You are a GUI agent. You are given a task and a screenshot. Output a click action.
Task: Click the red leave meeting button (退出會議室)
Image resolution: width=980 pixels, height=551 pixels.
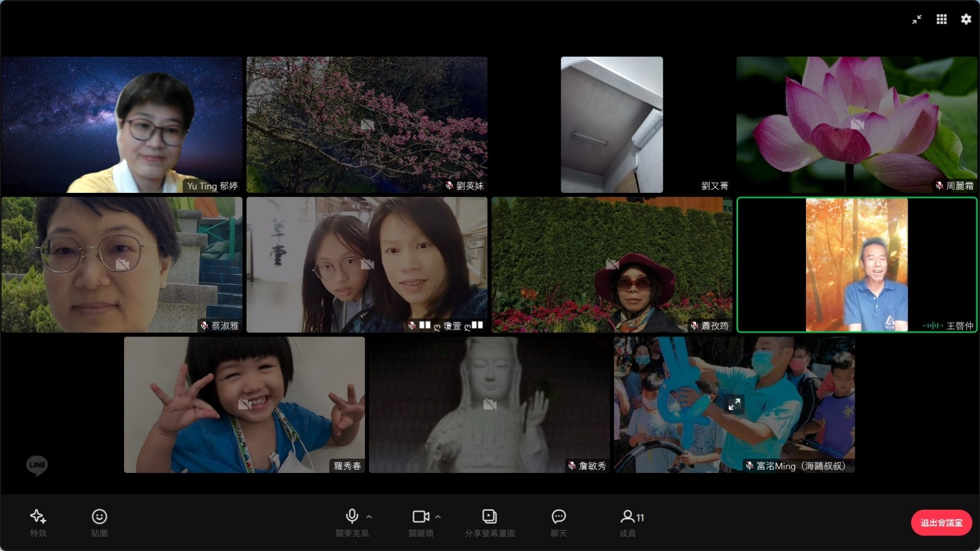[941, 523]
